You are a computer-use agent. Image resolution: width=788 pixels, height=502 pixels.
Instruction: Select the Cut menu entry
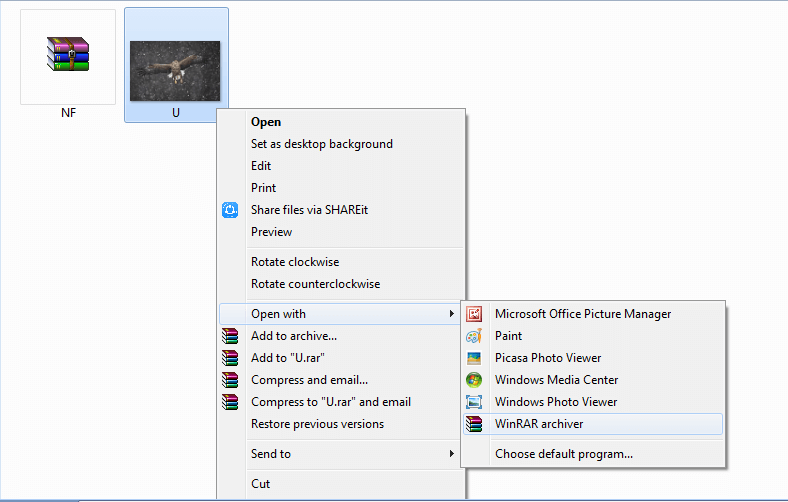pos(260,484)
